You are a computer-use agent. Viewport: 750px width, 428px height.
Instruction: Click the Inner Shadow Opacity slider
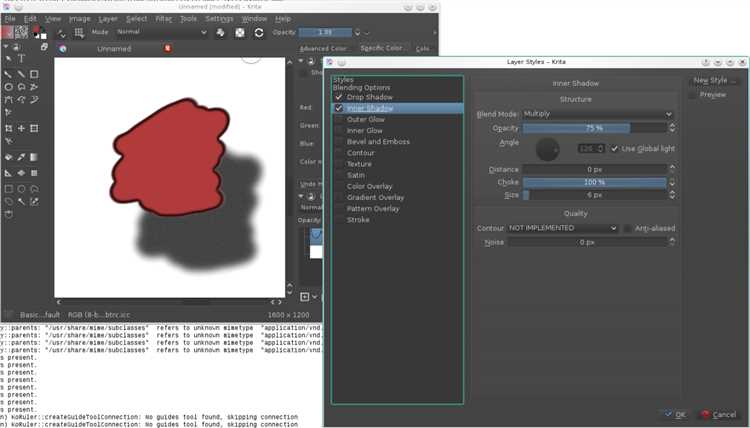point(595,128)
